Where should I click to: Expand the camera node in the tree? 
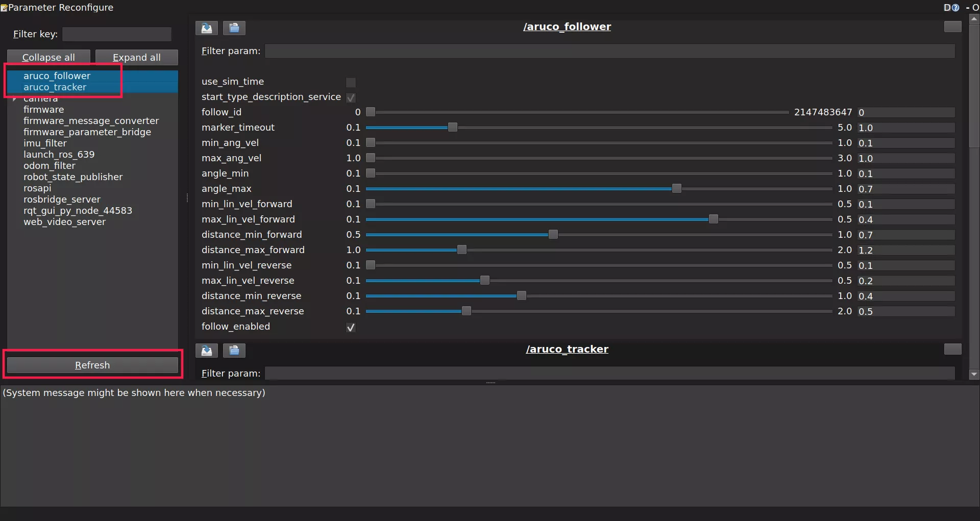[x=15, y=98]
